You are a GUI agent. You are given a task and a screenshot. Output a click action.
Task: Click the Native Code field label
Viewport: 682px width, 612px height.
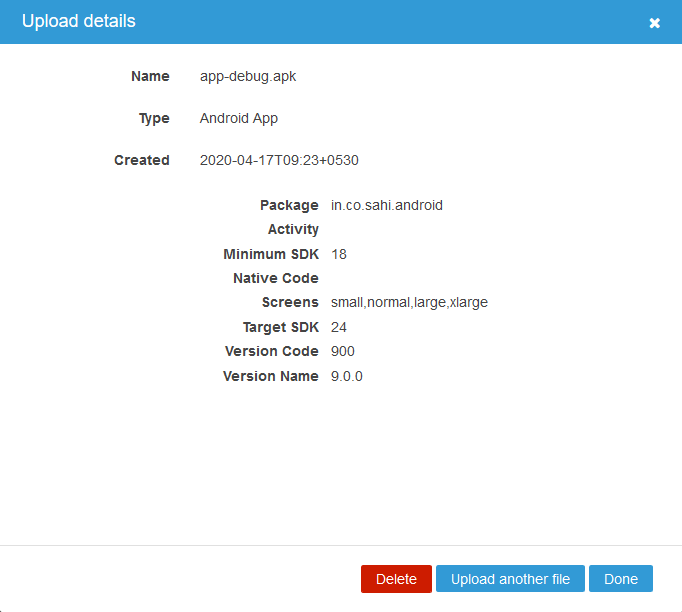click(x=276, y=278)
